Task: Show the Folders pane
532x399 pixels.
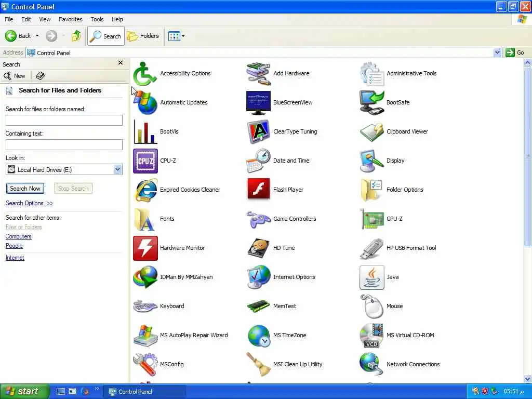Action: click(x=143, y=36)
